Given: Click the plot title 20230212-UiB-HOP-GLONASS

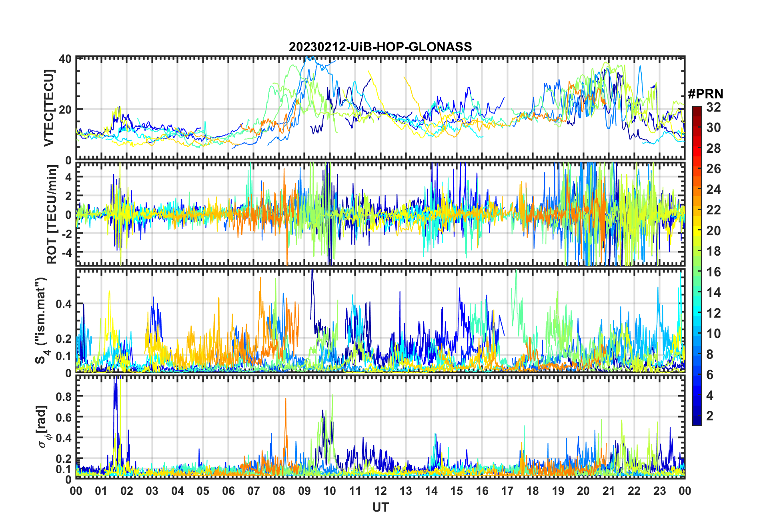Looking at the screenshot, I should coord(380,47).
